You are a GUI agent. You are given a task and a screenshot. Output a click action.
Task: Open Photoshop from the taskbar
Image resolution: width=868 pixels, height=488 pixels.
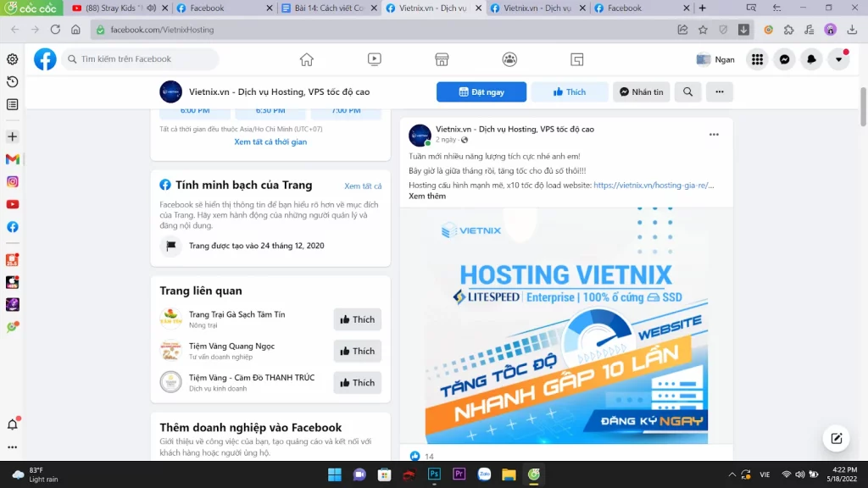434,474
